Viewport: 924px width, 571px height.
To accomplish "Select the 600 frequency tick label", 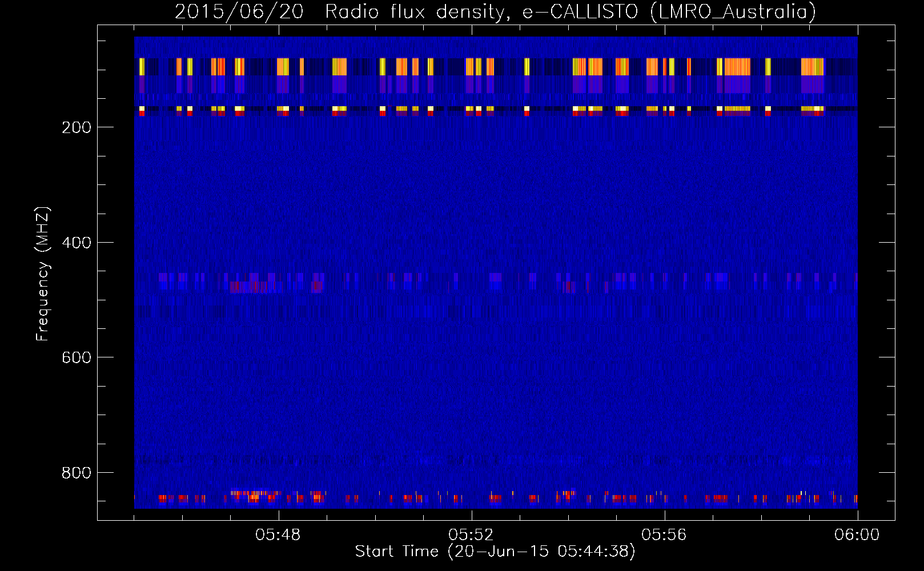I will coord(77,357).
